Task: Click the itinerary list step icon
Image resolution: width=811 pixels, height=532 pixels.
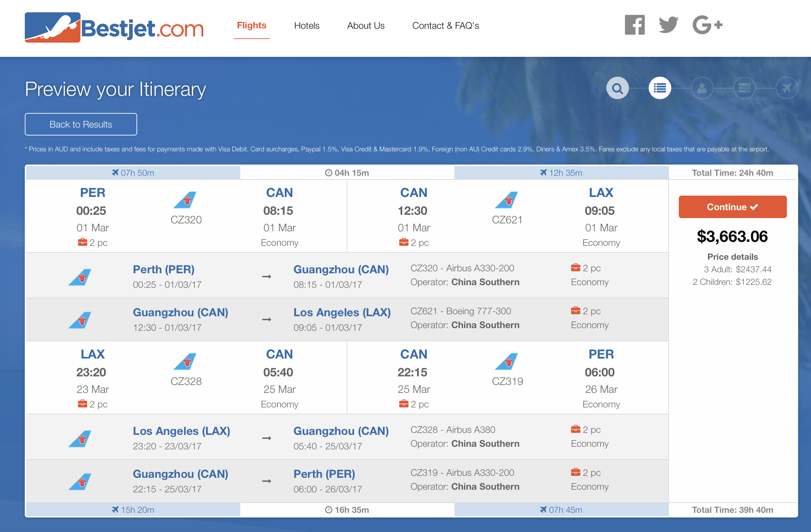Action: pos(660,88)
